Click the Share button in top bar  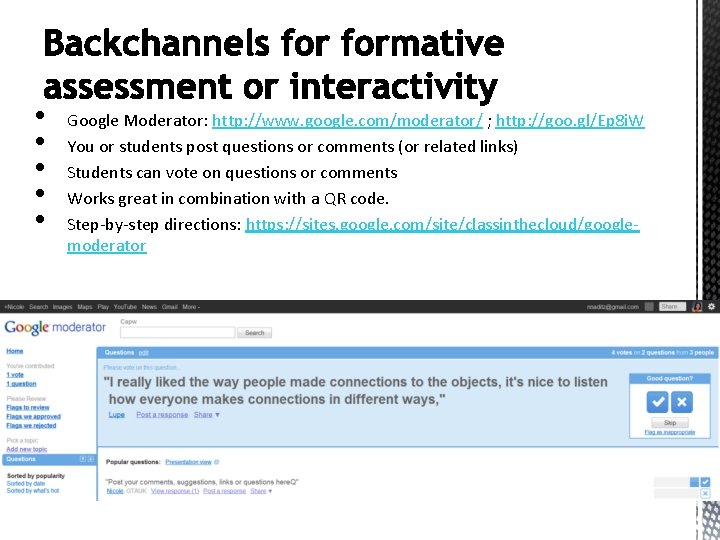tap(672, 306)
